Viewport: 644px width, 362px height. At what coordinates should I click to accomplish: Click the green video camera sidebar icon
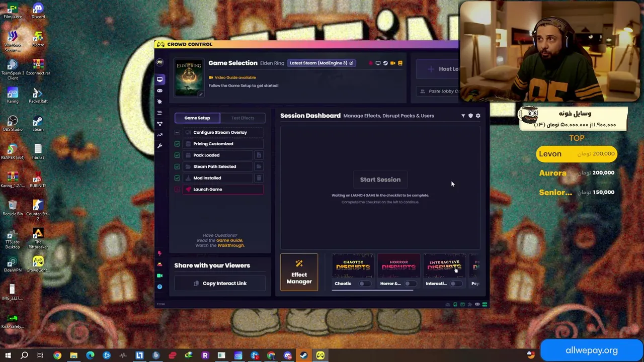159,276
